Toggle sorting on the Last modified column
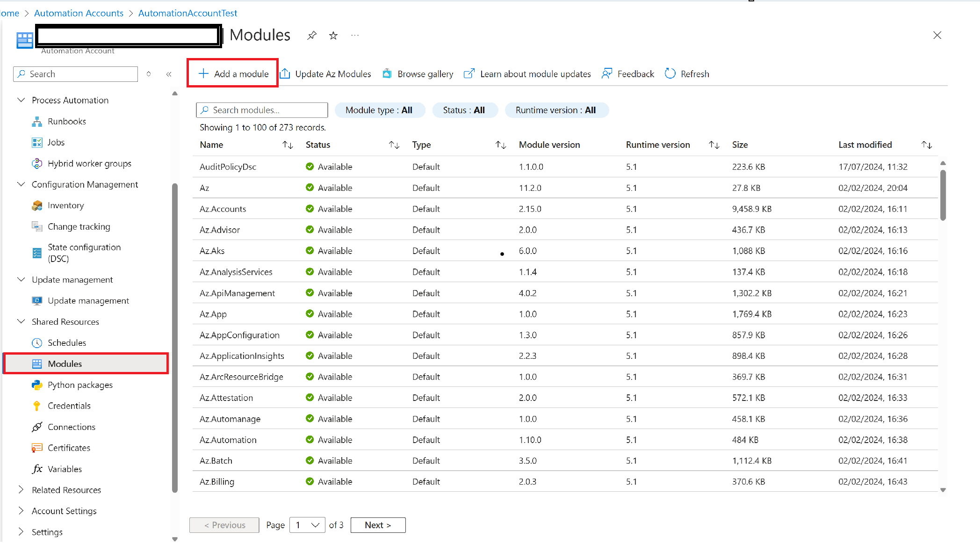Image resolution: width=980 pixels, height=553 pixels. pyautogui.click(x=927, y=145)
